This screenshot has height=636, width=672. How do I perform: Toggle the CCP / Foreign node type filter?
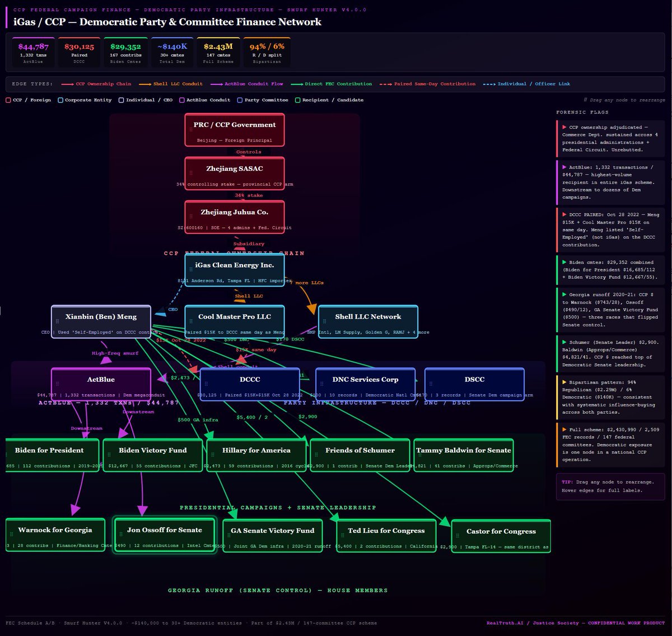[x=8, y=100]
